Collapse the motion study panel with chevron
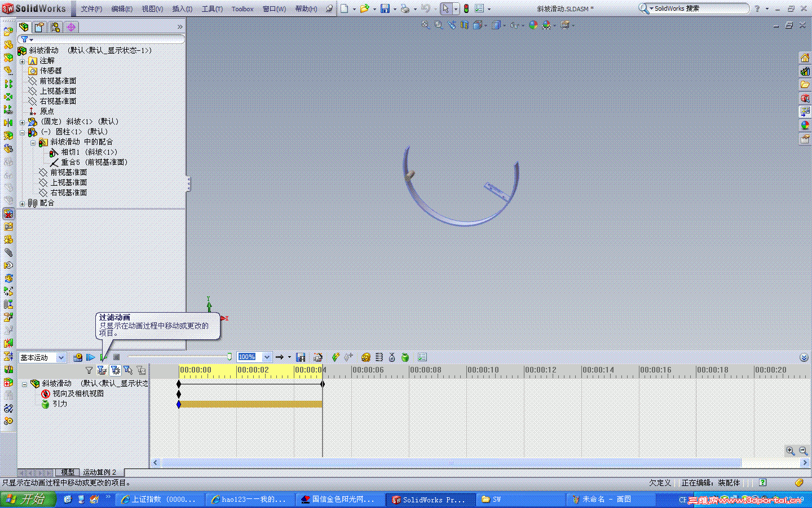812x508 pixels. (x=804, y=357)
